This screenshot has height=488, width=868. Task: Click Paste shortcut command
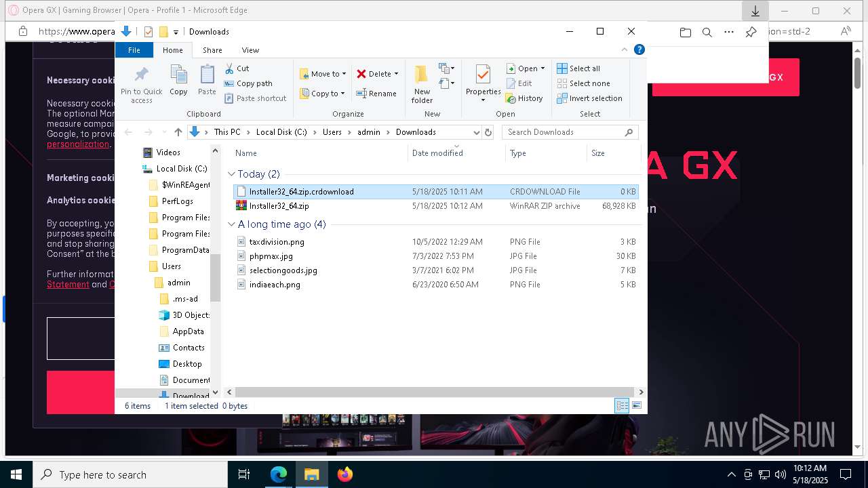[255, 98]
